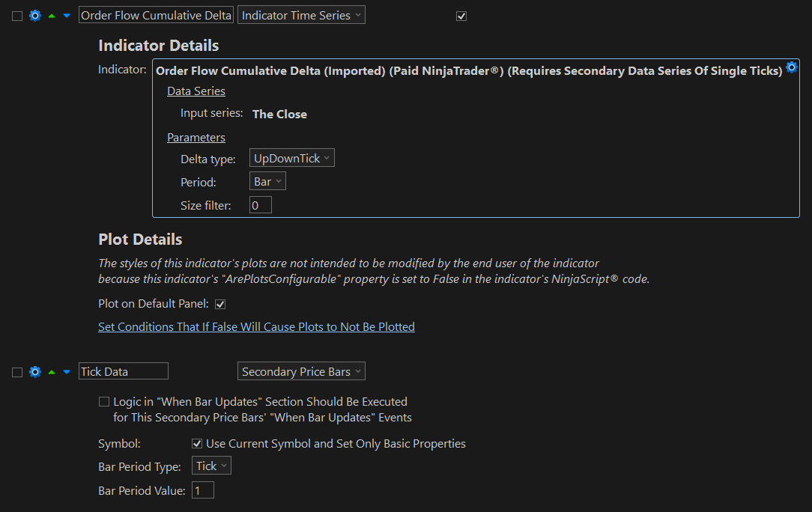
Task: Move Order Flow Cumulative Delta up with green arrow
Action: 52,16
